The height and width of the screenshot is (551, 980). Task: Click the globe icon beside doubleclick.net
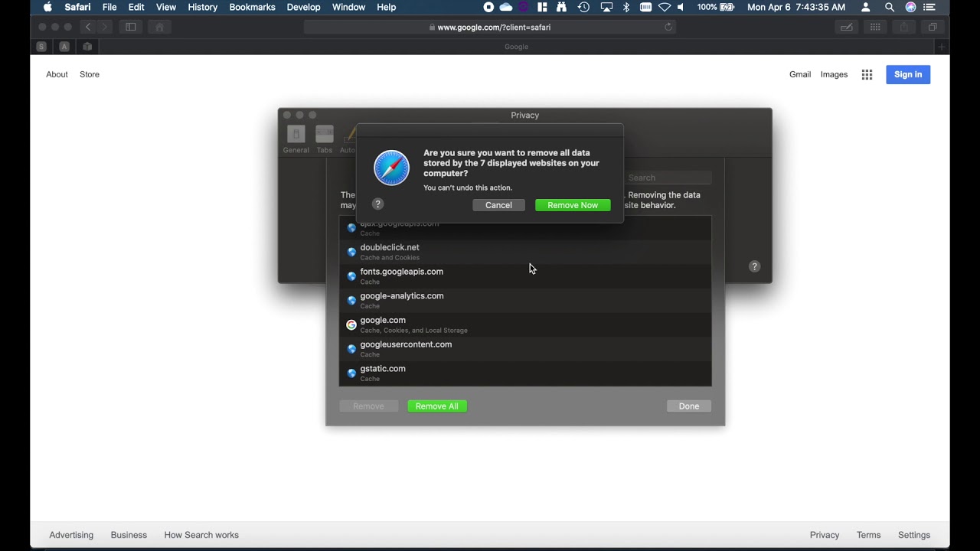point(351,252)
